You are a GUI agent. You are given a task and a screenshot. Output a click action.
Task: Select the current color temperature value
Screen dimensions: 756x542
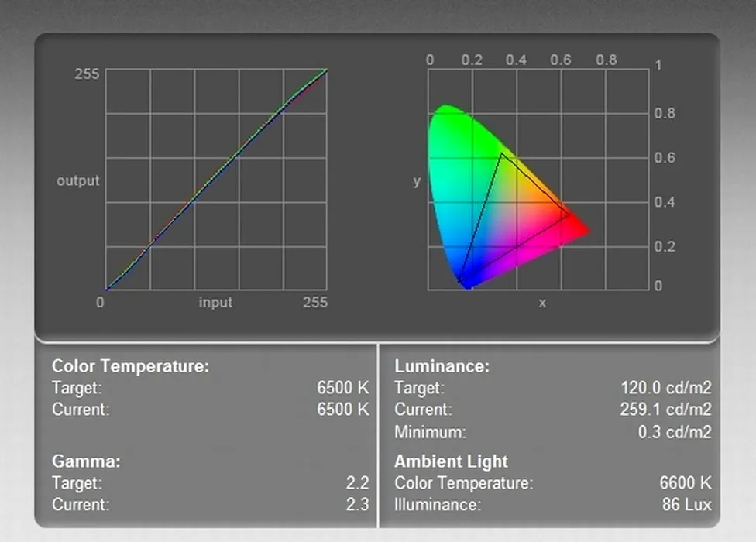point(343,410)
